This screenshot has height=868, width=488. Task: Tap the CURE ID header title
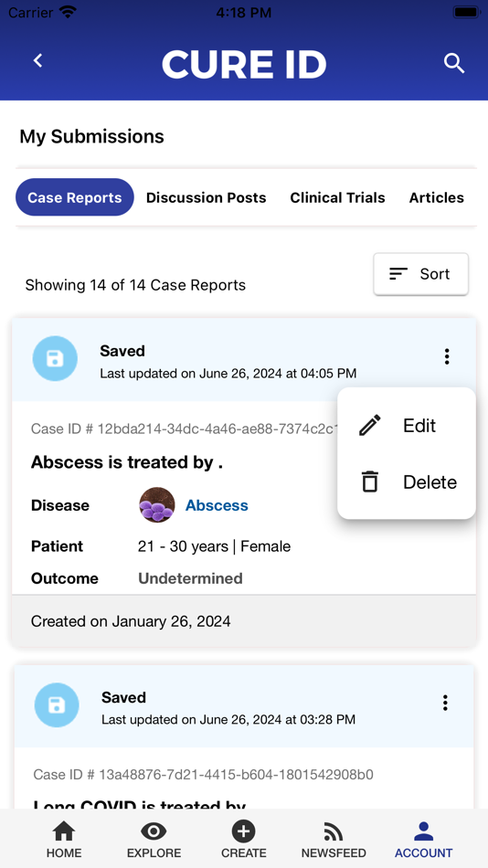click(244, 64)
